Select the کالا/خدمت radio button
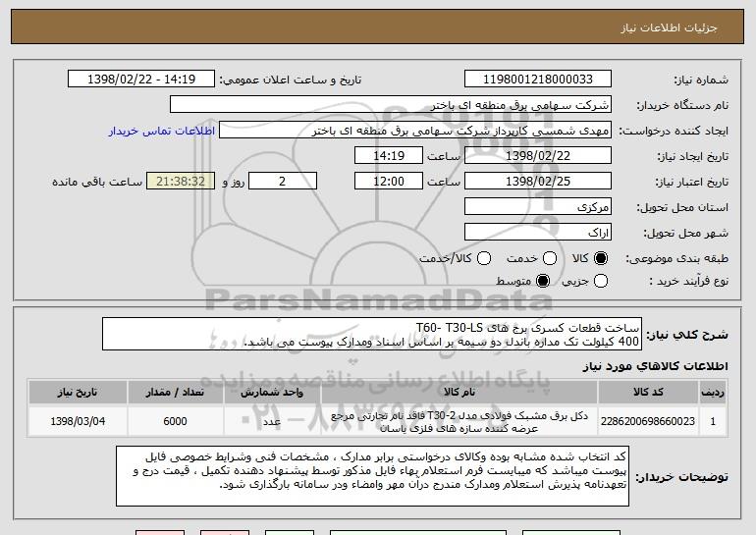Image resolution: width=756 pixels, height=535 pixels. [484, 258]
